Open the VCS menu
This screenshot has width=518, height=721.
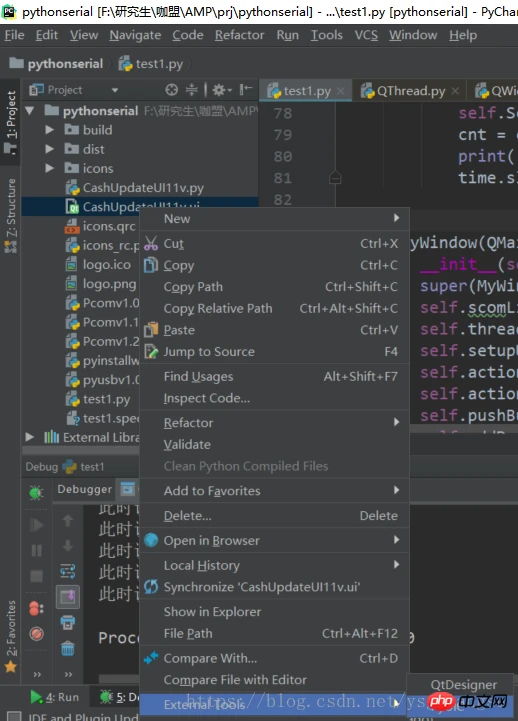coord(366,35)
